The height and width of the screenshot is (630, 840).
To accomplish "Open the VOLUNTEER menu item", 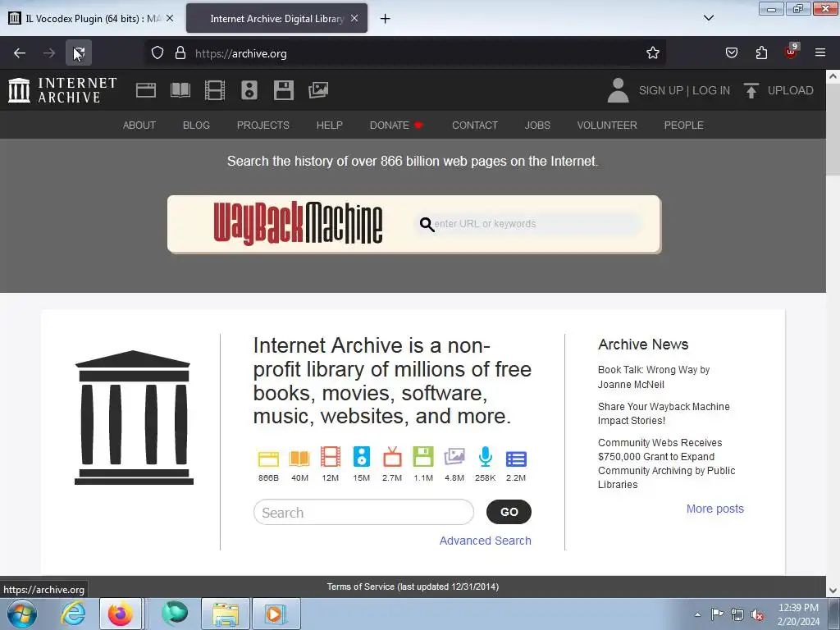I will [607, 126].
